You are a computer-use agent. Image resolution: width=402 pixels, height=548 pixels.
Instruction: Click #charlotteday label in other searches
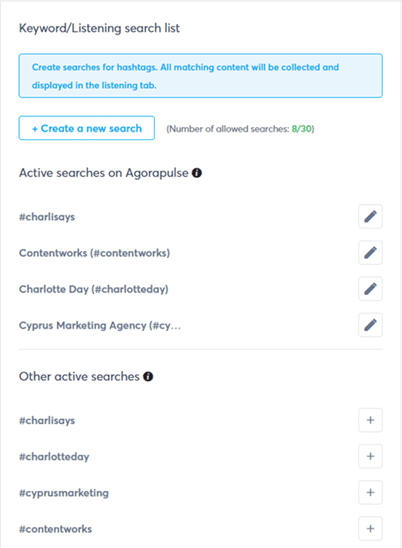(x=54, y=457)
